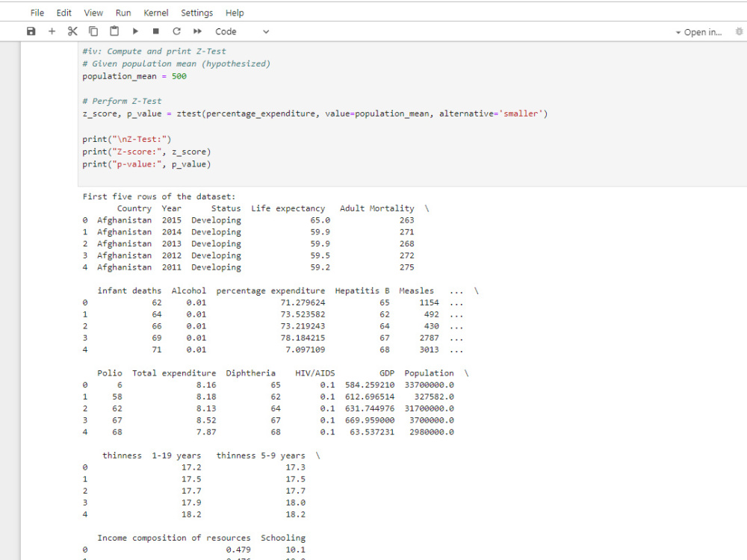This screenshot has width=747, height=560.
Task: Copy the selected cell
Action: pos(93,31)
